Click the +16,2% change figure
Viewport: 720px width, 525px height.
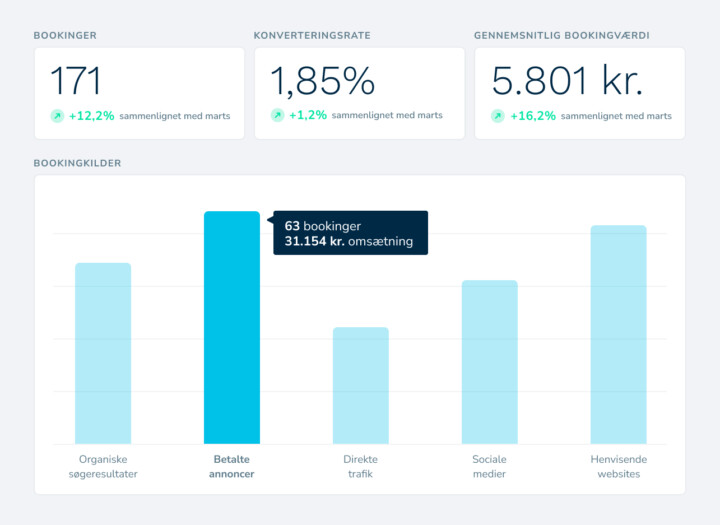click(x=533, y=116)
